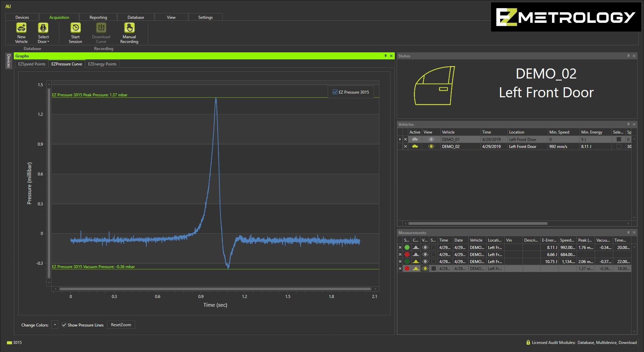Pin the Graphs panel
This screenshot has height=352, width=644.
pos(385,56)
